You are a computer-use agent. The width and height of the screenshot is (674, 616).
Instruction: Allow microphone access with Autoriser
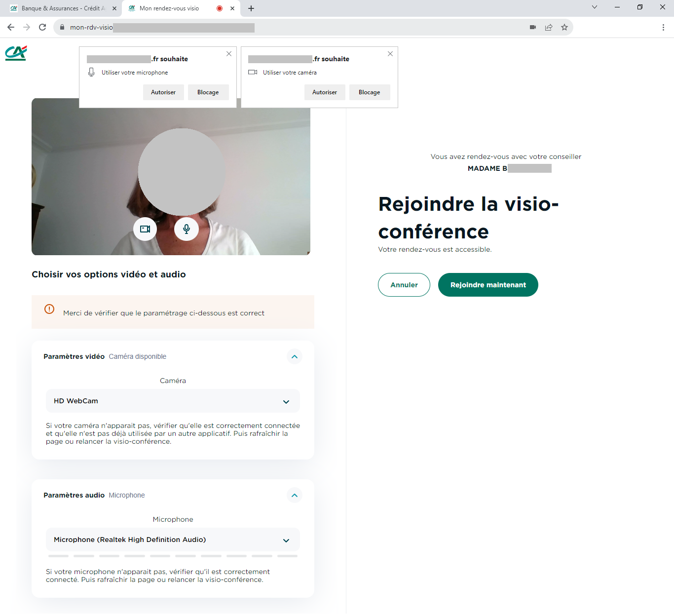163,92
